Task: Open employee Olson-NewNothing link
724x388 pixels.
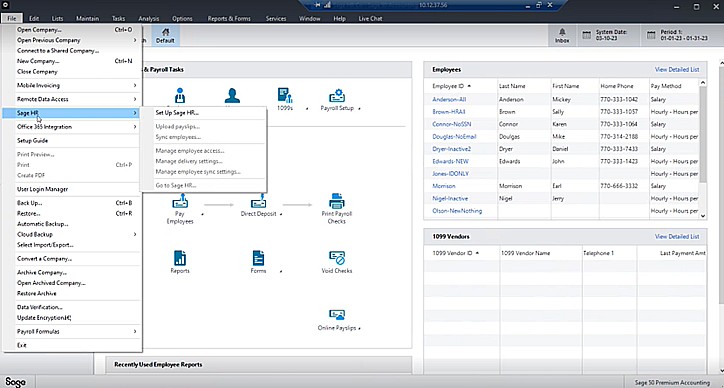Action: coord(457,211)
